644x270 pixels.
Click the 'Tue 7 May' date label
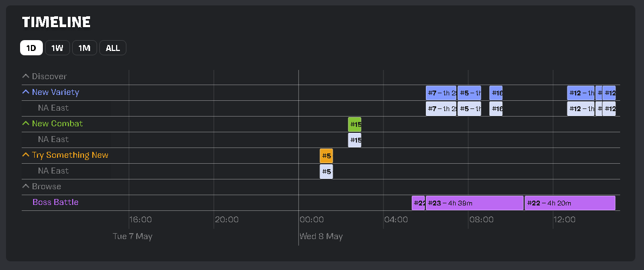(133, 236)
